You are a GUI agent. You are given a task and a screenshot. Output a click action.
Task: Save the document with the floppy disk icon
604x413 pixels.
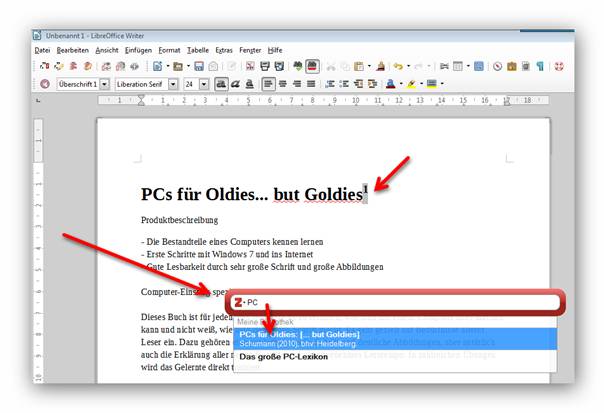(x=199, y=66)
